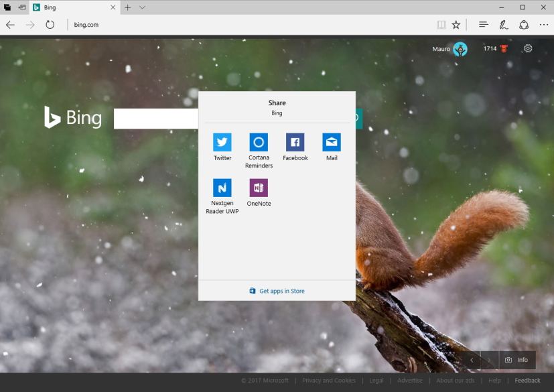Open the Hub panel
The width and height of the screenshot is (554, 392).
coord(483,24)
